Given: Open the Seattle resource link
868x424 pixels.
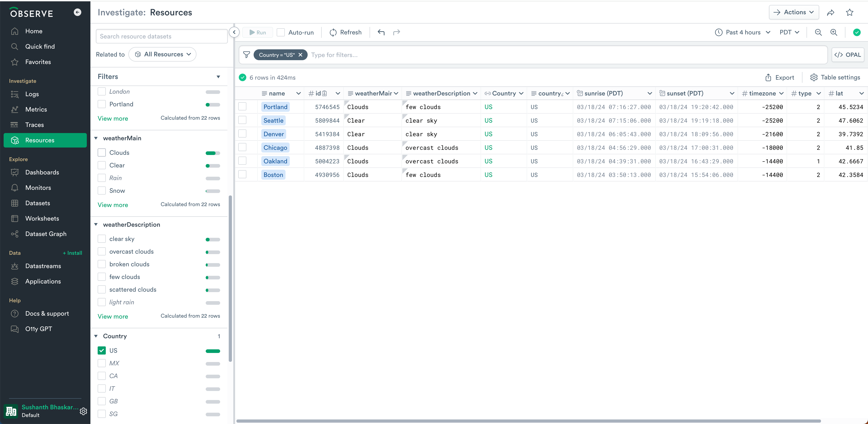Looking at the screenshot, I should coord(273,120).
